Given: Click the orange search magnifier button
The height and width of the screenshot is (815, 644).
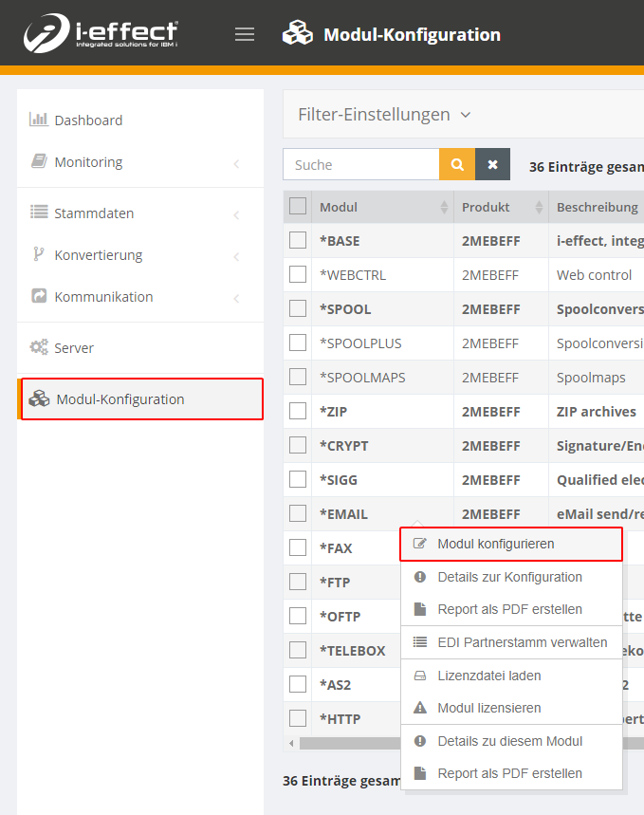Looking at the screenshot, I should 457,164.
